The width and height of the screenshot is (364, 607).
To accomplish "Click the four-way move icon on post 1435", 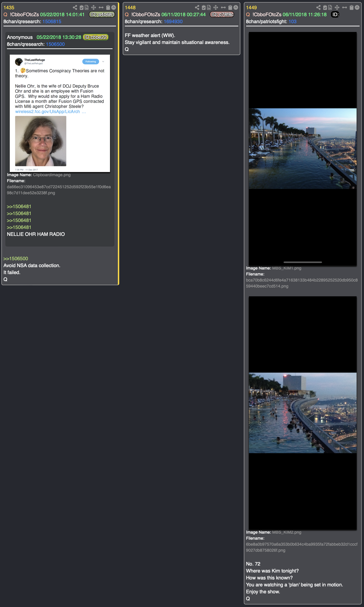I will pyautogui.click(x=94, y=8).
